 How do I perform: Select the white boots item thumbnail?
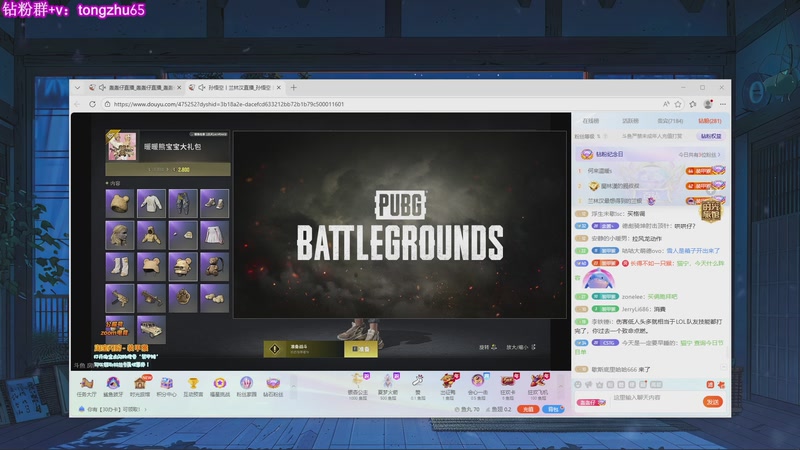coord(119,266)
